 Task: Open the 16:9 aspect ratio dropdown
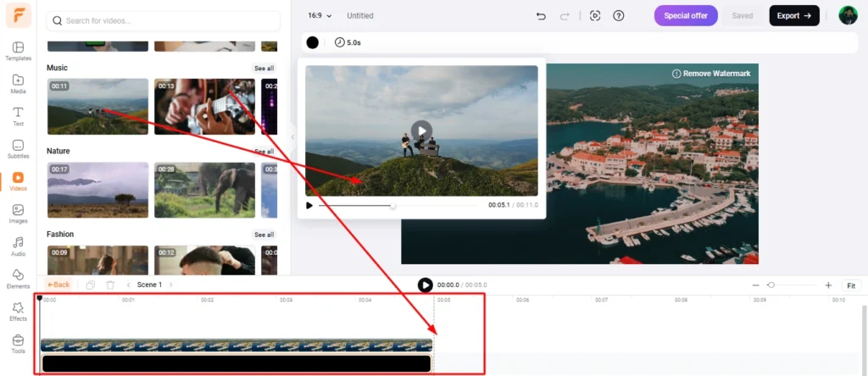pyautogui.click(x=320, y=15)
